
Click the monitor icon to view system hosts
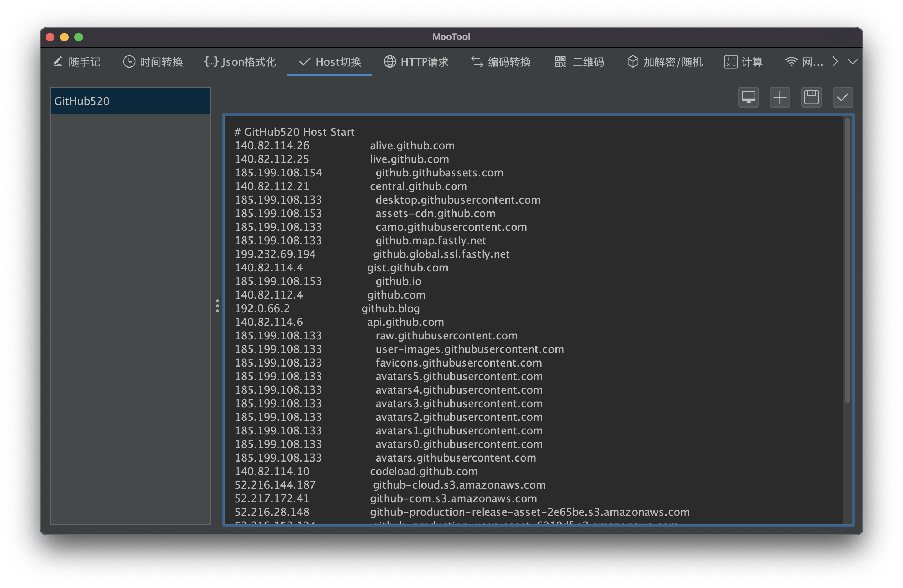(748, 98)
